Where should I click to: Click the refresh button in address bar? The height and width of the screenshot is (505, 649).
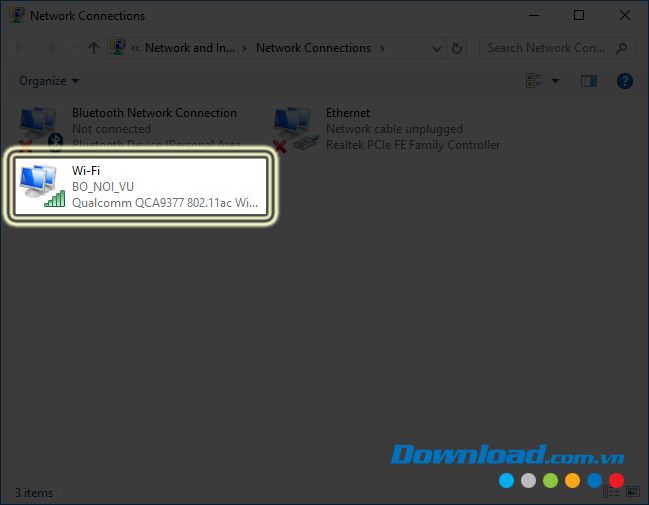458,48
